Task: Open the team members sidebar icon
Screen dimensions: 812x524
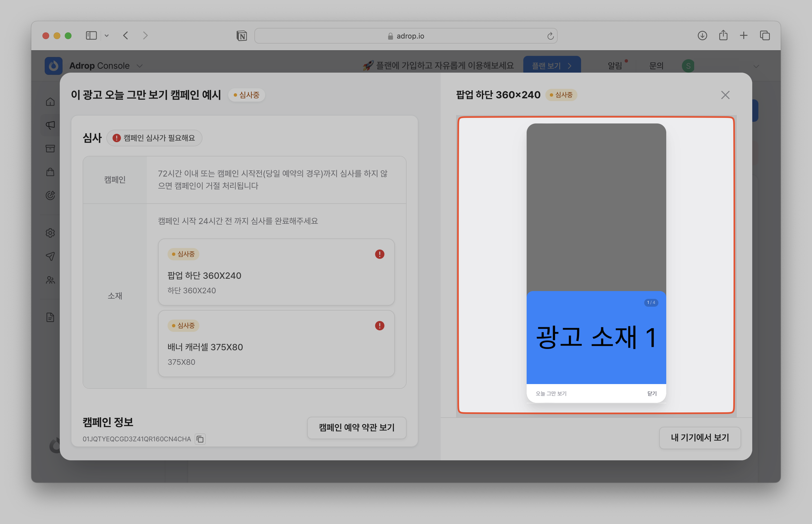Action: click(x=50, y=280)
